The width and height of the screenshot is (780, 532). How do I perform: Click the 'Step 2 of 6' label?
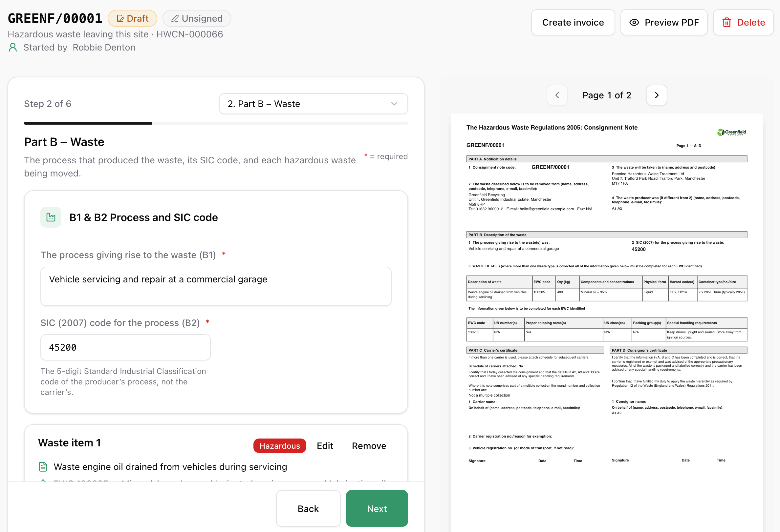pos(48,104)
